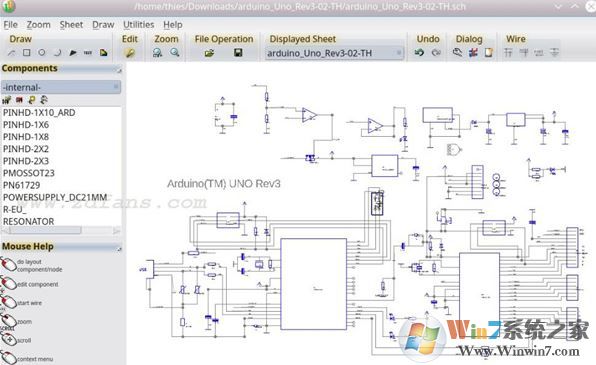Undock the Components panel
Image resolution: width=596 pixels, height=365 pixels.
pos(119,70)
